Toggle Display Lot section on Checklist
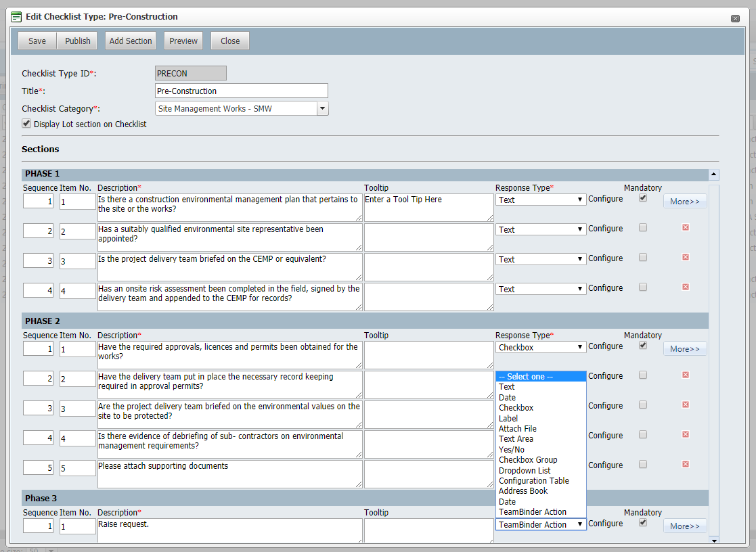756x552 pixels. click(x=26, y=124)
